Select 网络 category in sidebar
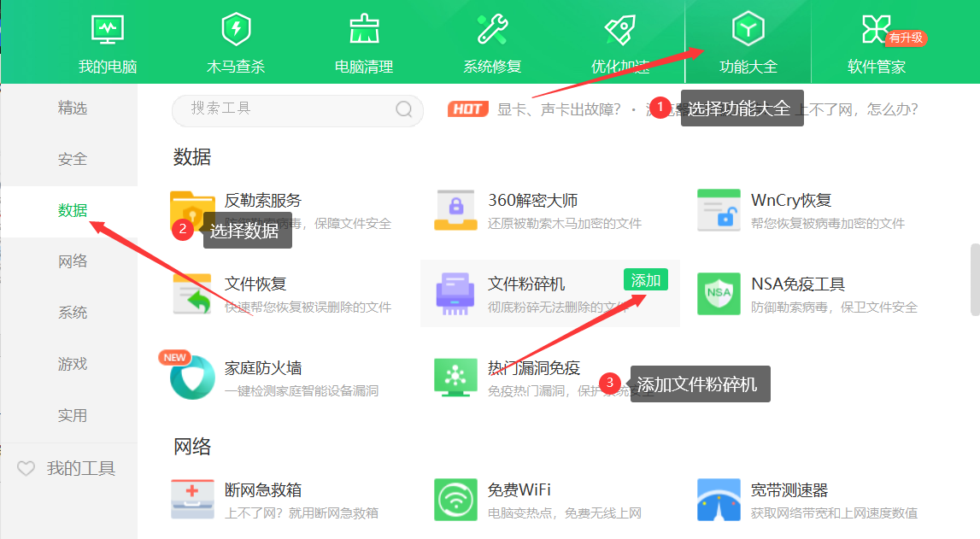The height and width of the screenshot is (539, 980). (x=73, y=261)
